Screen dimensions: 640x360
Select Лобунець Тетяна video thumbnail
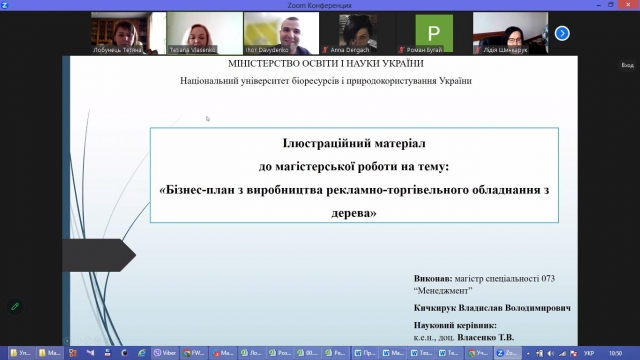(x=128, y=33)
